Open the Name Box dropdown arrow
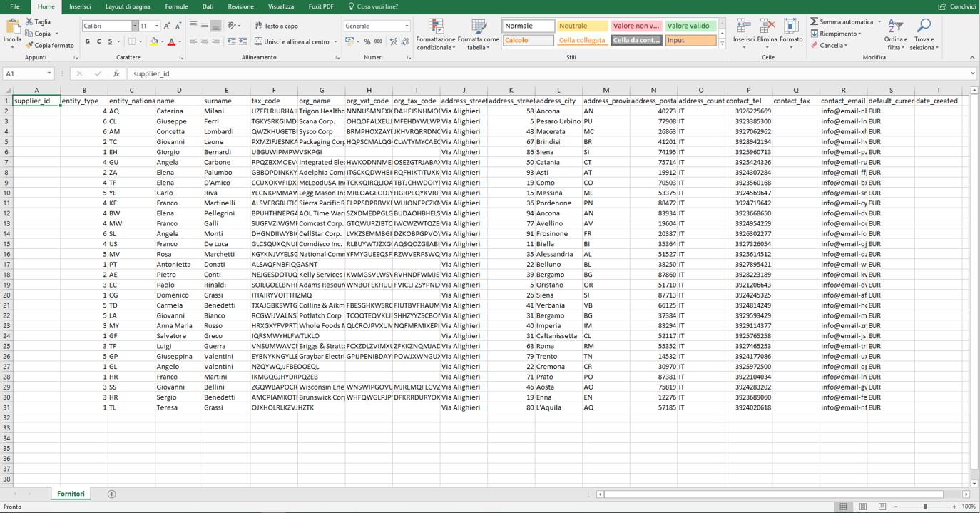Screen dimensions: 980x513 [49, 73]
